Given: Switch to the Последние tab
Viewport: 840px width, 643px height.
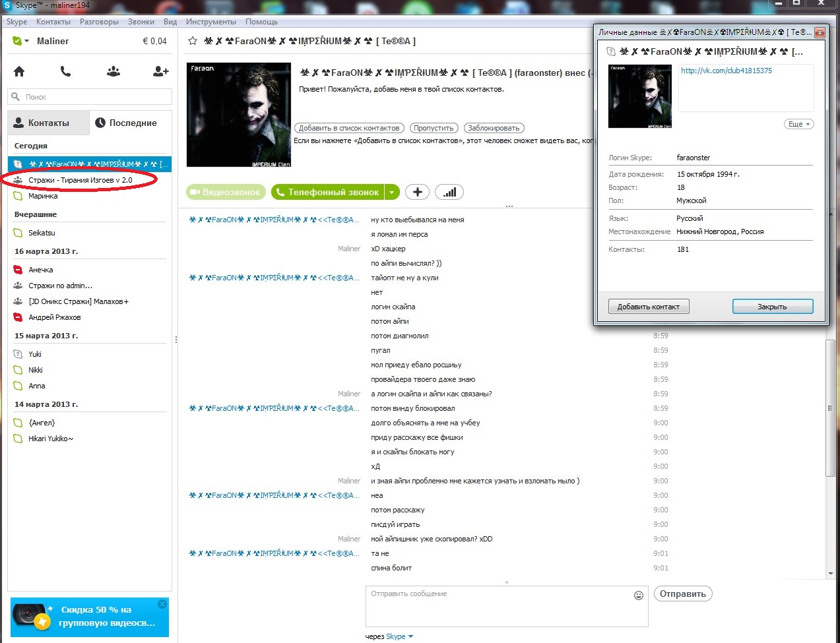Looking at the screenshot, I should click(130, 123).
